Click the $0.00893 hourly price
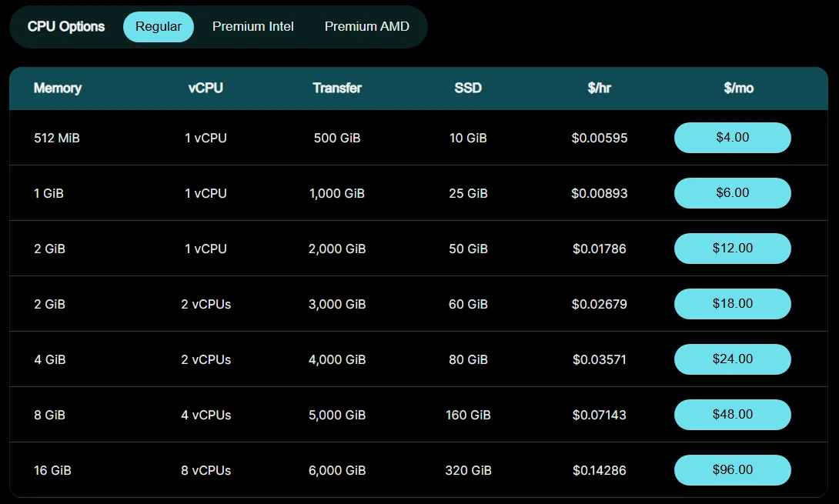 [600, 194]
